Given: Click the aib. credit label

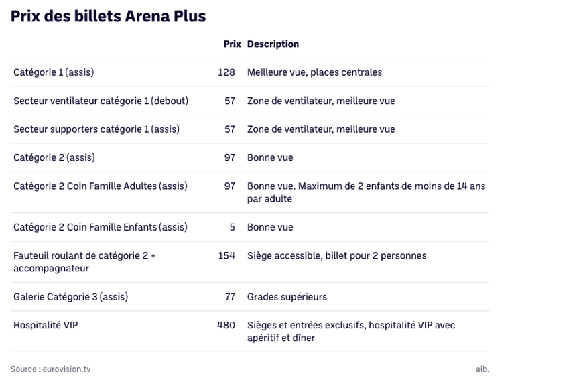Looking at the screenshot, I should click(482, 369).
